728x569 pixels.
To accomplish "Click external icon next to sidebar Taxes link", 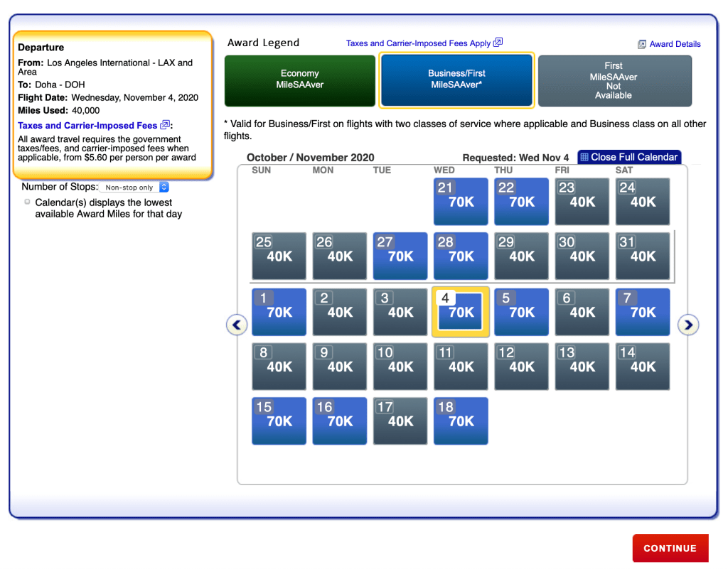I will 165,125.
